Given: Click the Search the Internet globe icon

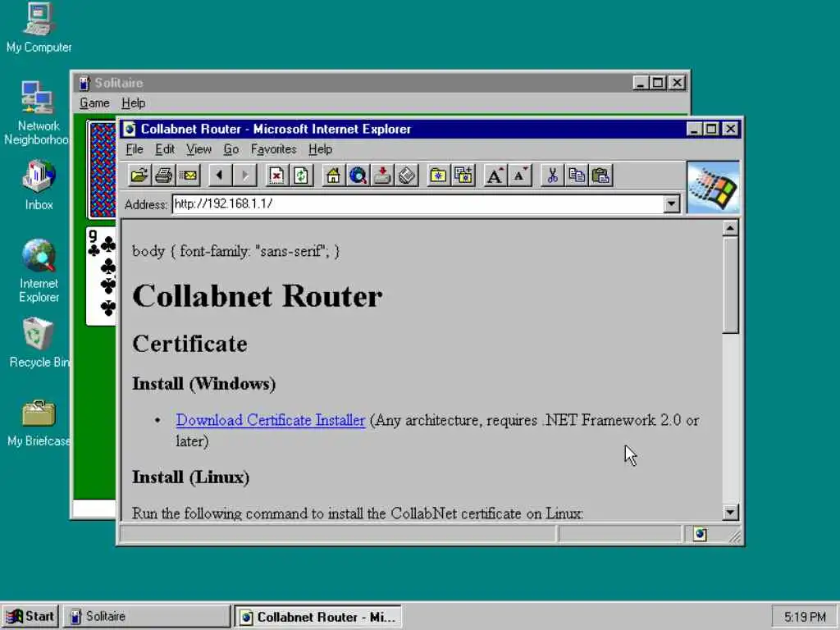Looking at the screenshot, I should tap(358, 176).
